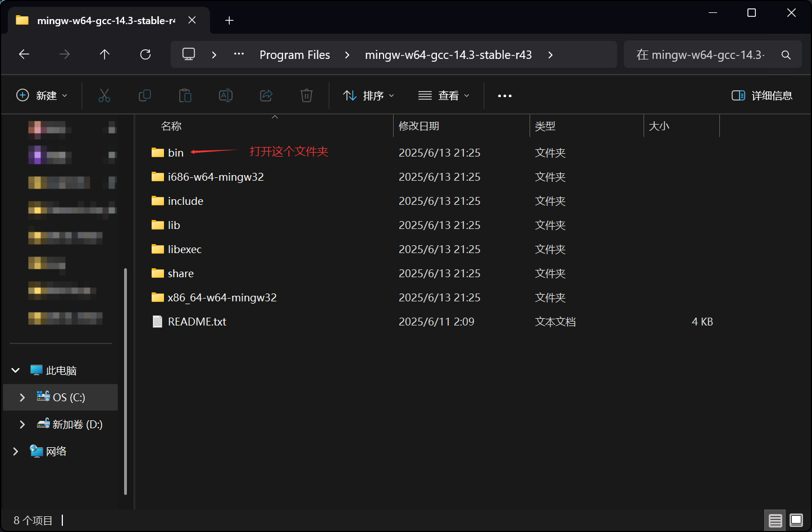The width and height of the screenshot is (812, 532).
Task: Click the search box for mingw-w64-gcc folder
Action: tap(702, 55)
